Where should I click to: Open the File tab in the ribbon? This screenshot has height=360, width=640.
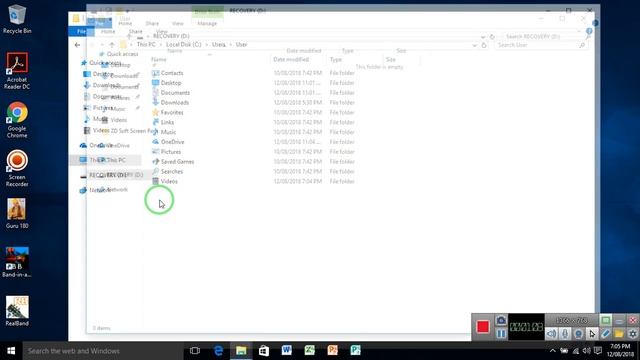coord(81,31)
